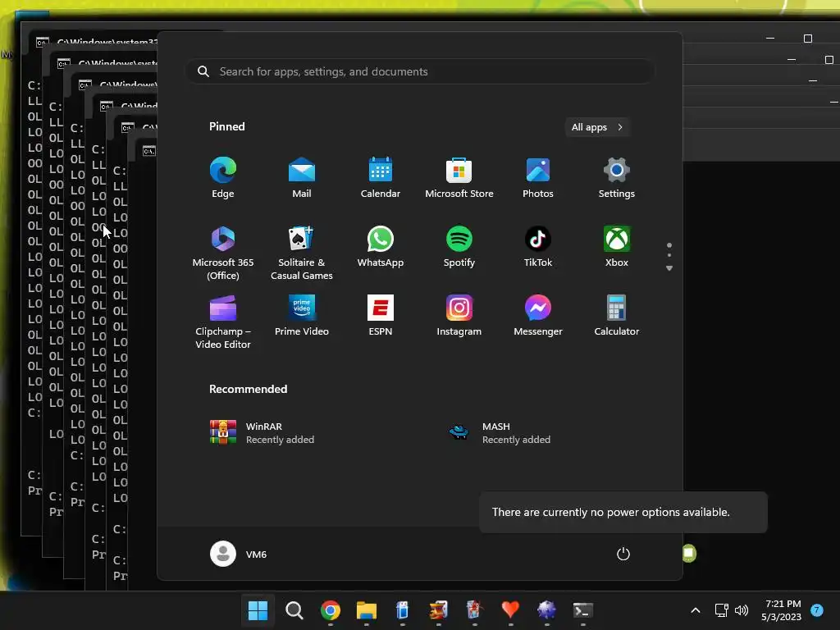Launch Prime Video
The image size is (840, 630).
(x=302, y=316)
